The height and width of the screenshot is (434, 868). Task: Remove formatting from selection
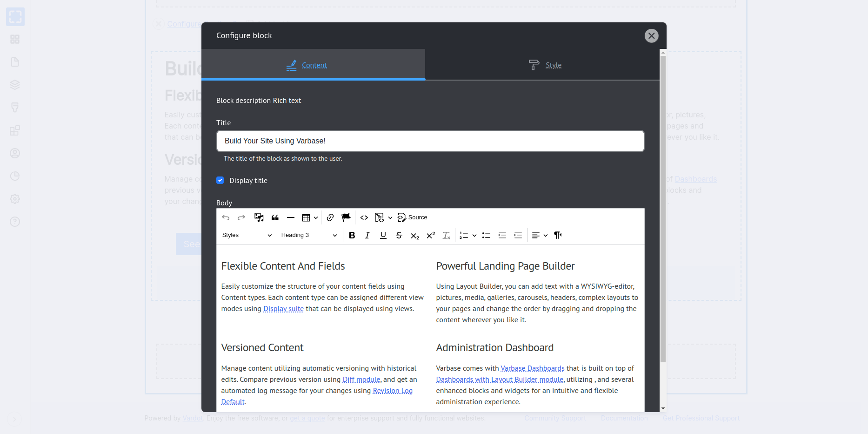click(x=447, y=235)
